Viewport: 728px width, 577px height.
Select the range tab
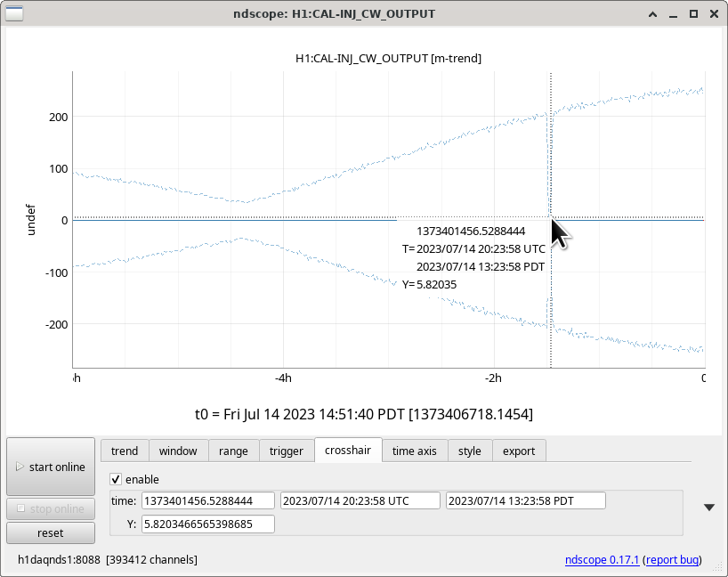[233, 451]
